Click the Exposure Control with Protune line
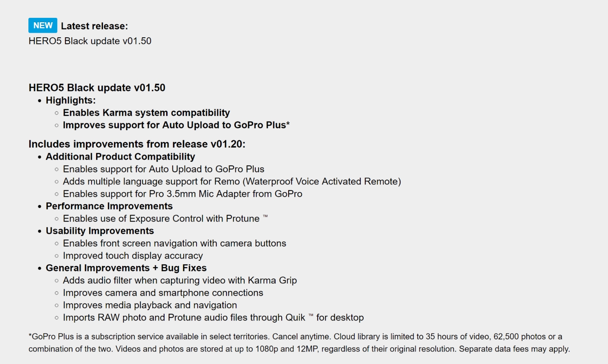 (x=161, y=219)
